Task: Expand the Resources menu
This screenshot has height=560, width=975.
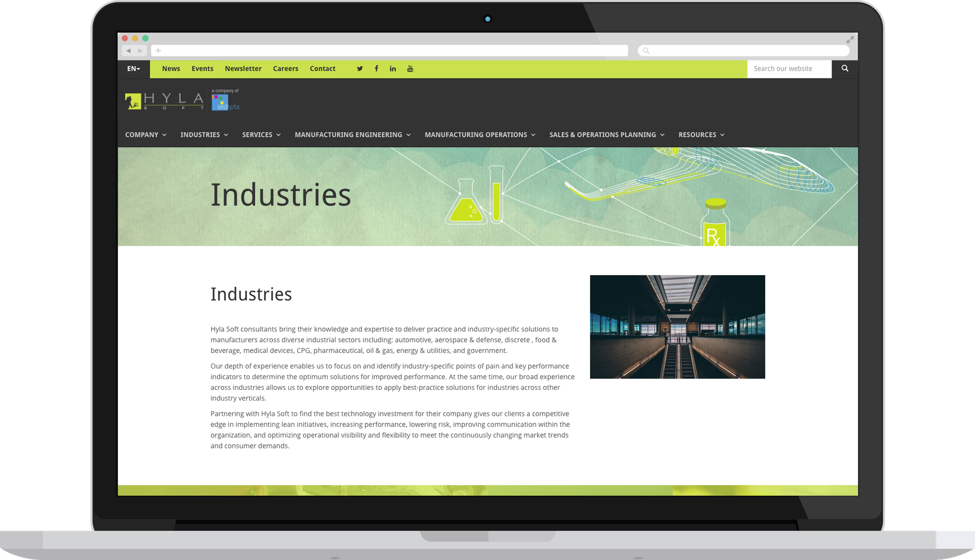Action: (702, 135)
